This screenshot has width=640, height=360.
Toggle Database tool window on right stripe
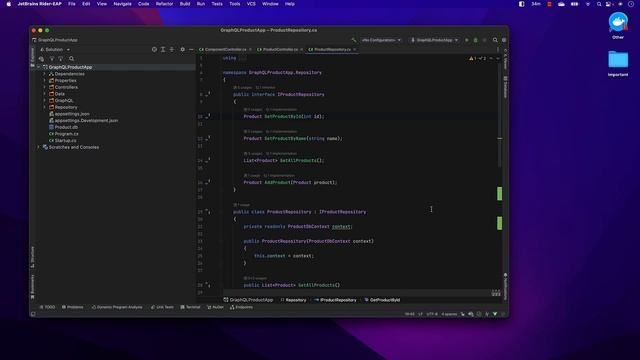click(x=505, y=87)
